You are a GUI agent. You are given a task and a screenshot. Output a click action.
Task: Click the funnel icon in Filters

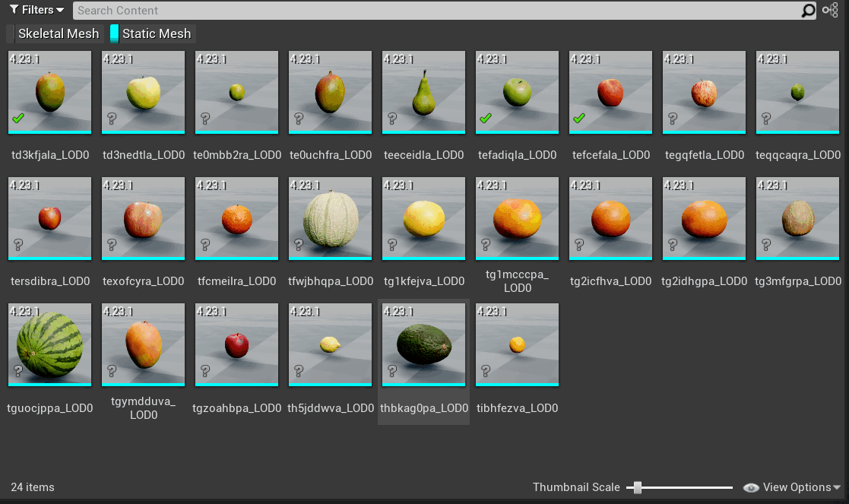tap(14, 10)
